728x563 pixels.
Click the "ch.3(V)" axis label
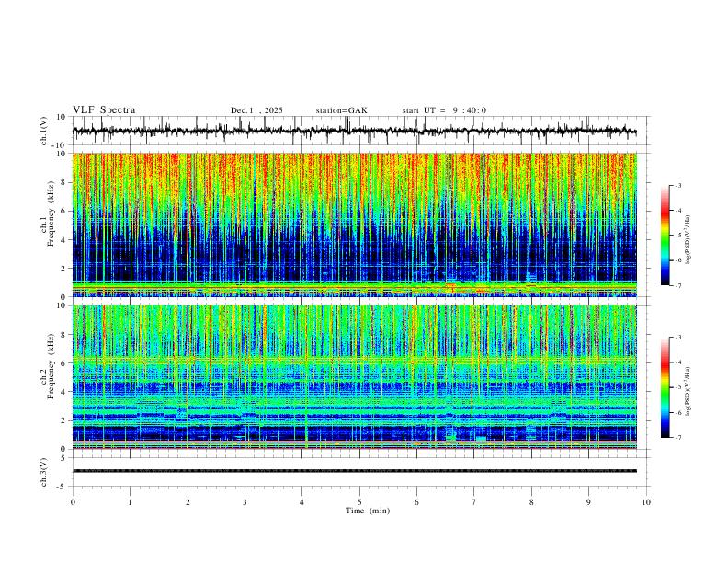(44, 472)
